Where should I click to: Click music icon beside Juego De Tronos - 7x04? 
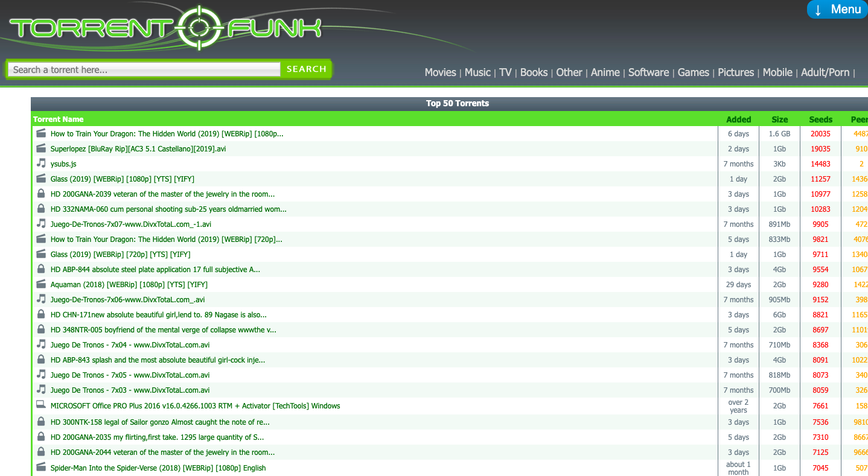click(x=41, y=344)
